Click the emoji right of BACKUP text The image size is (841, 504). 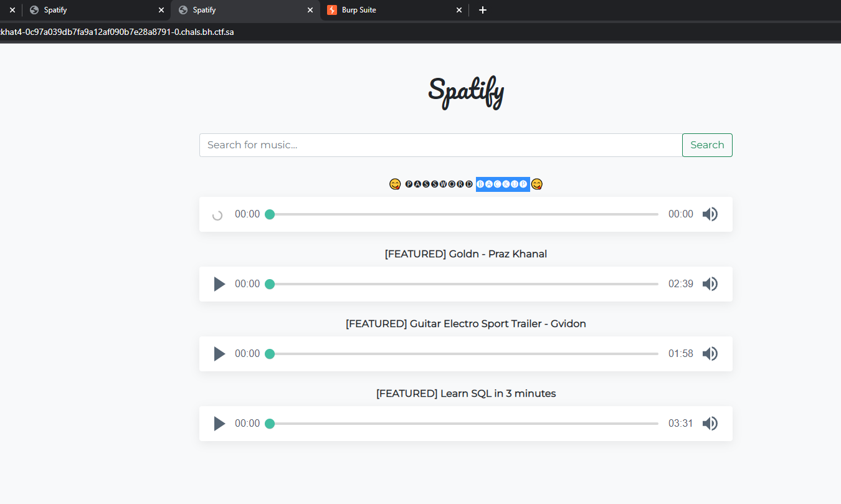(537, 184)
